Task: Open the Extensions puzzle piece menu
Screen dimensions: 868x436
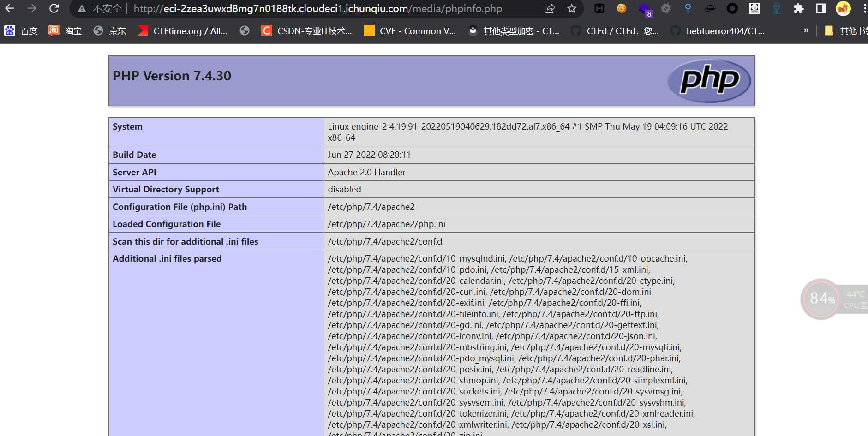Action: (x=798, y=8)
